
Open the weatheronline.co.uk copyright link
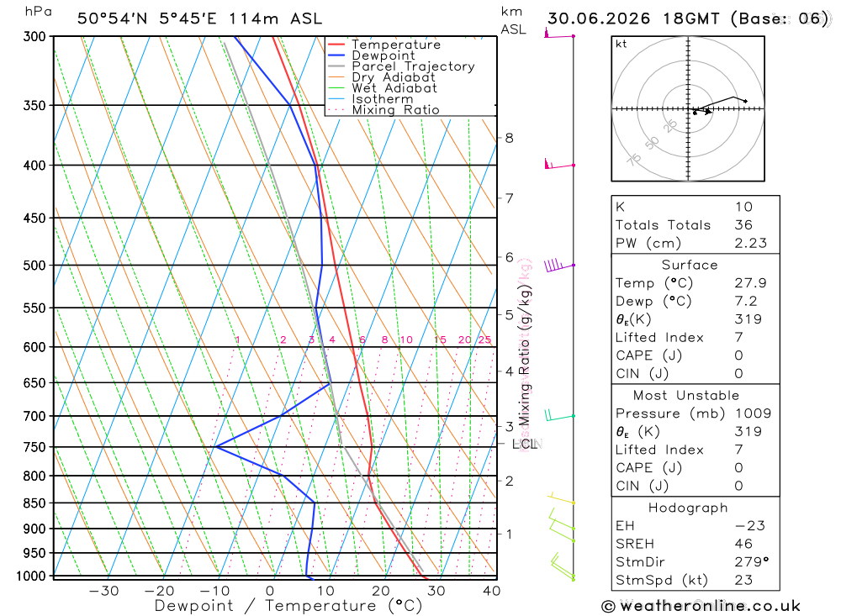point(701,607)
